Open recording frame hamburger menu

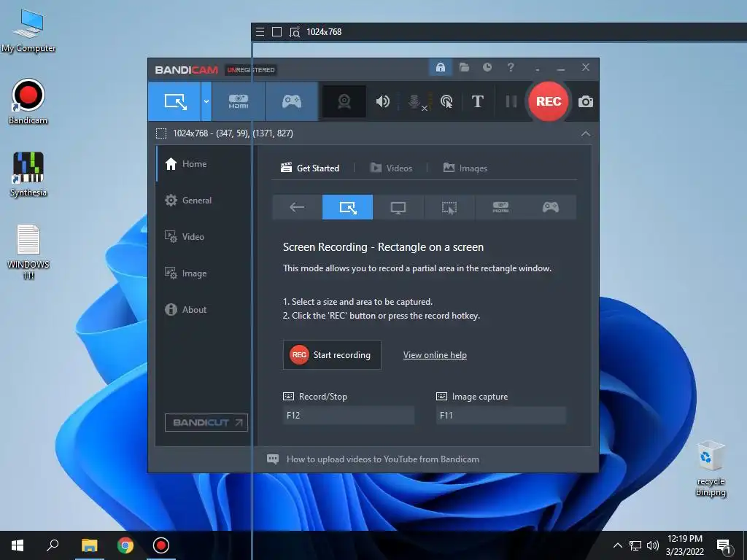[x=260, y=32]
